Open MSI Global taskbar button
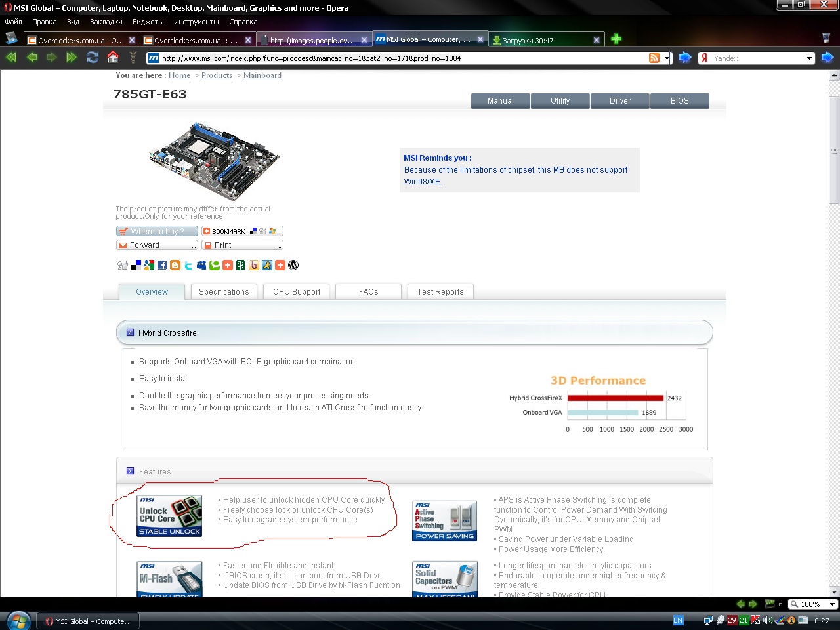The height and width of the screenshot is (630, 840). pyautogui.click(x=87, y=621)
